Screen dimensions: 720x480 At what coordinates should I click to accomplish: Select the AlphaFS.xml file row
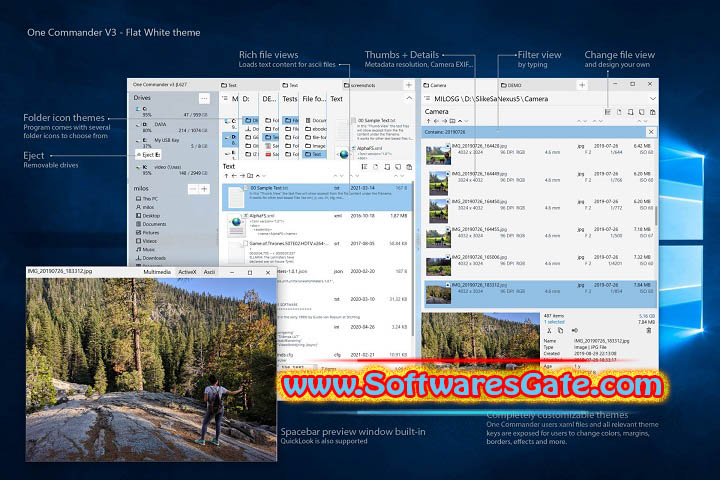(x=316, y=225)
